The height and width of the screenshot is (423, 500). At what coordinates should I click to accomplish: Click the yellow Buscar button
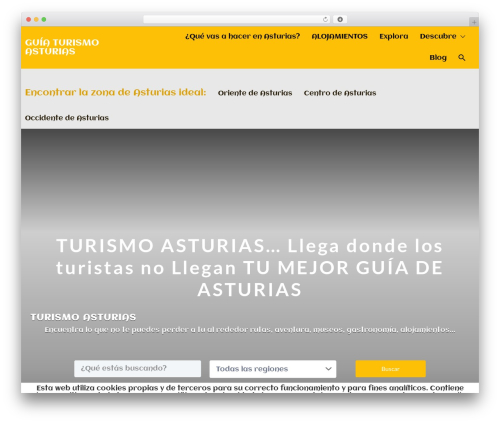[390, 369]
